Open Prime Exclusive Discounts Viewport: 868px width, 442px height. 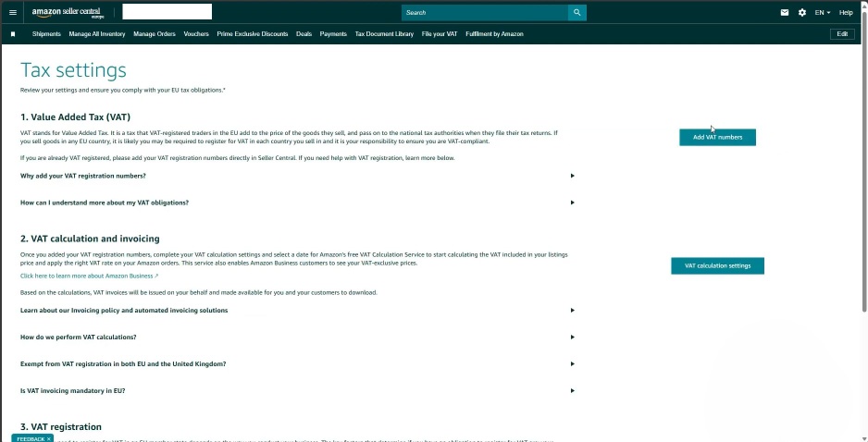[x=253, y=33]
